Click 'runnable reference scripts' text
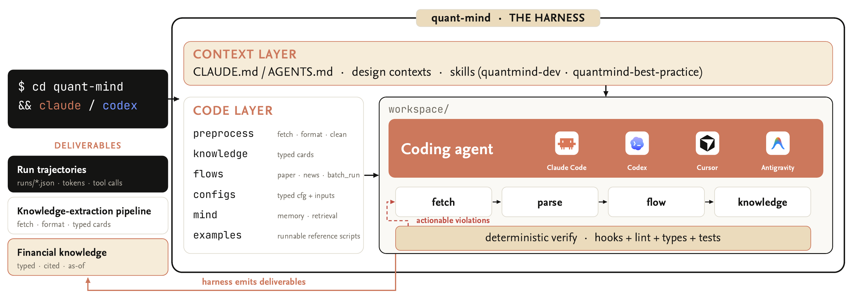Screen dimensions: 868x299 pyautogui.click(x=318, y=236)
